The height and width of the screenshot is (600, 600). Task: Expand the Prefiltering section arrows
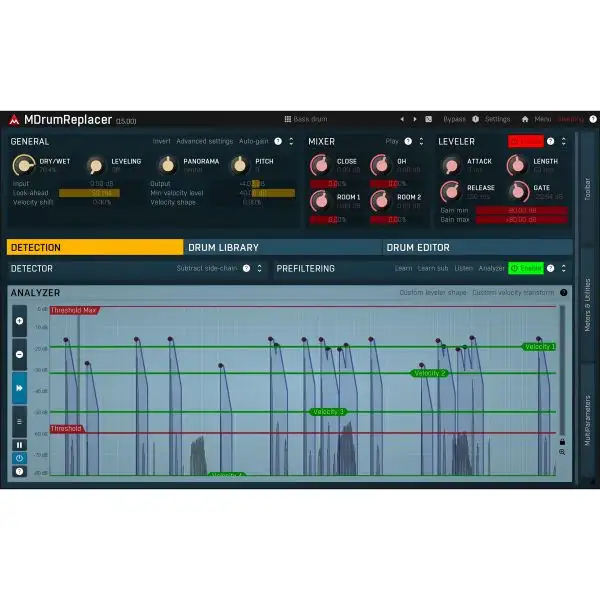point(564,268)
